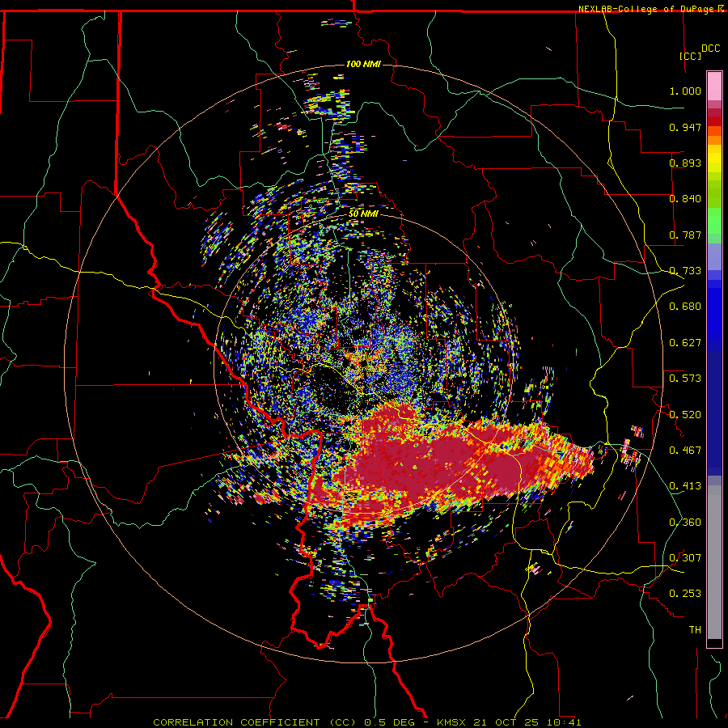
Task: Click the 0.947 legend value
Action: [x=685, y=127]
